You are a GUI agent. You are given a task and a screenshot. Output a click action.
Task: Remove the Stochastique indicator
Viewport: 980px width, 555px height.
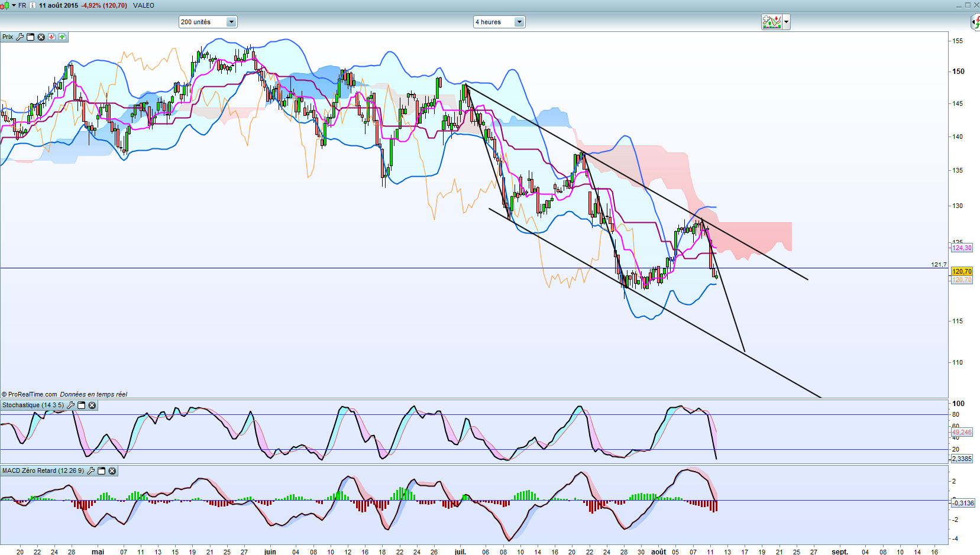coord(92,405)
